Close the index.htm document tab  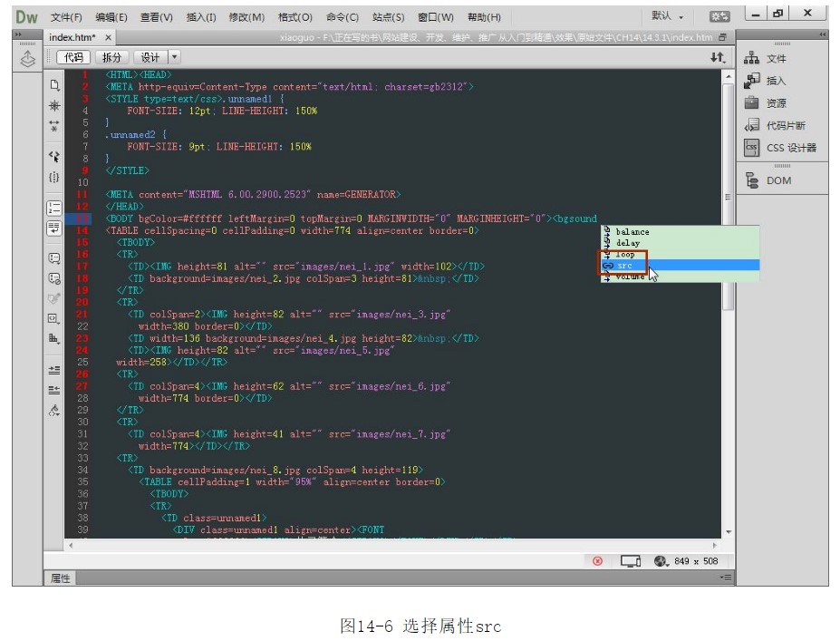(x=108, y=37)
